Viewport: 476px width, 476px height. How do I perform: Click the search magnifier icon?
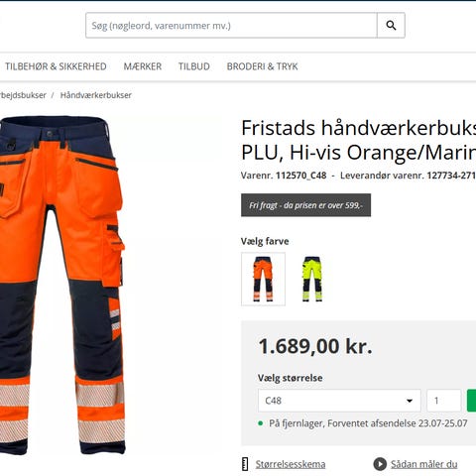coord(391,26)
